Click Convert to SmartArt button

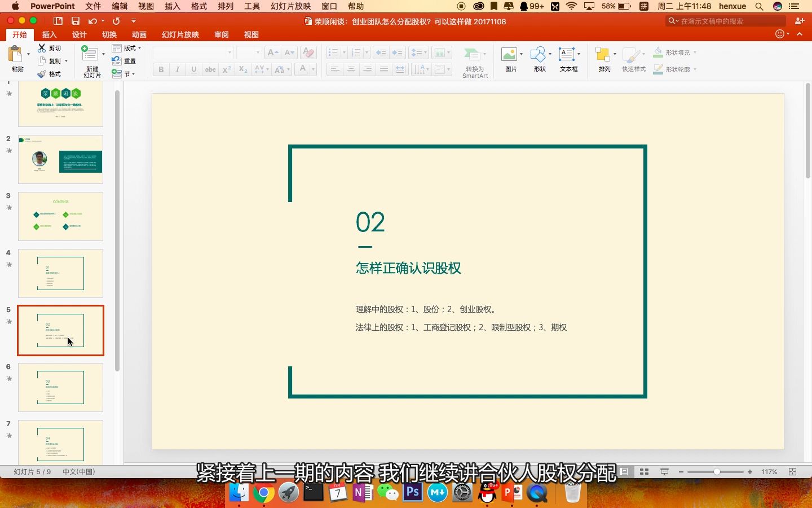475,62
